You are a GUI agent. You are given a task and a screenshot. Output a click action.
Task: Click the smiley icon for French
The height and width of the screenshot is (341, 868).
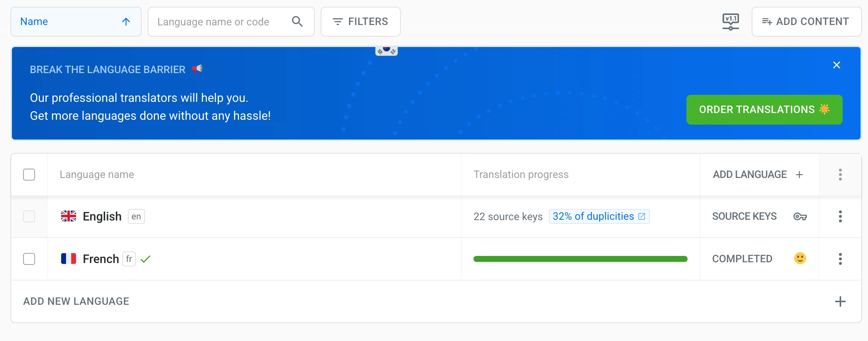800,259
